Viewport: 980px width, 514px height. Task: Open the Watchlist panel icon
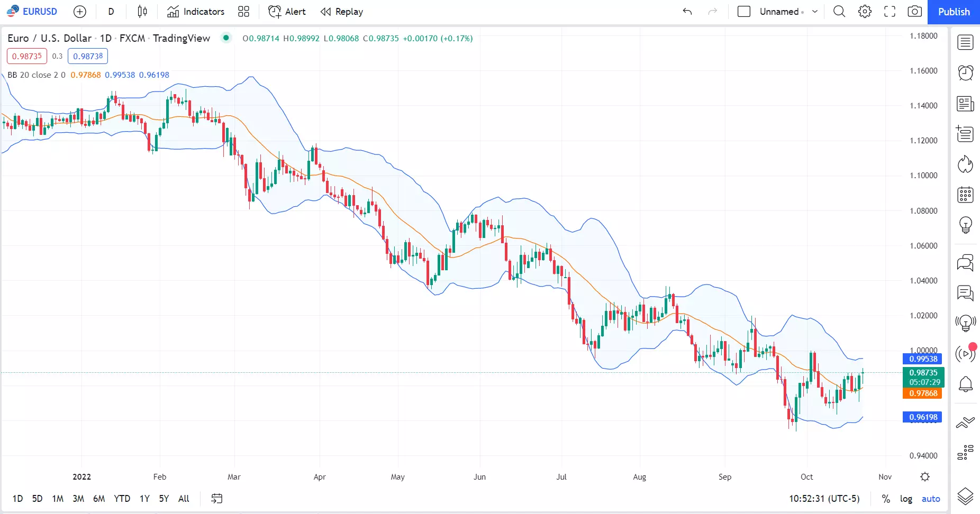[965, 43]
